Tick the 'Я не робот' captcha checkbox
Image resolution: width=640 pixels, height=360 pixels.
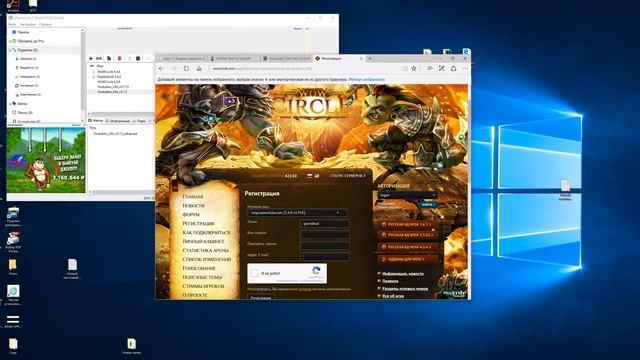pos(255,273)
